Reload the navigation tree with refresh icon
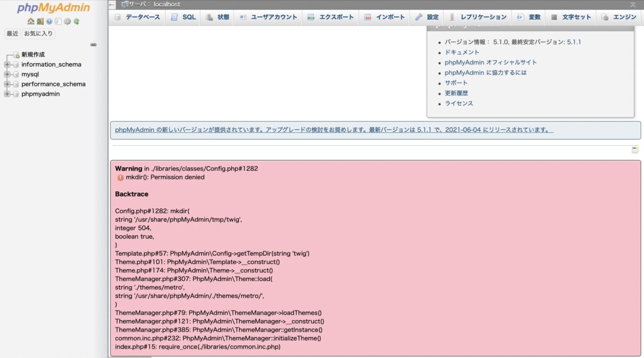This screenshot has width=644, height=358. [77, 22]
